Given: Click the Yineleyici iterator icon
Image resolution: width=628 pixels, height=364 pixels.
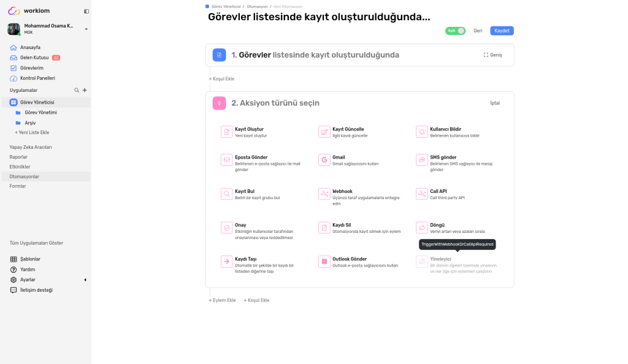Looking at the screenshot, I should pos(422,262).
